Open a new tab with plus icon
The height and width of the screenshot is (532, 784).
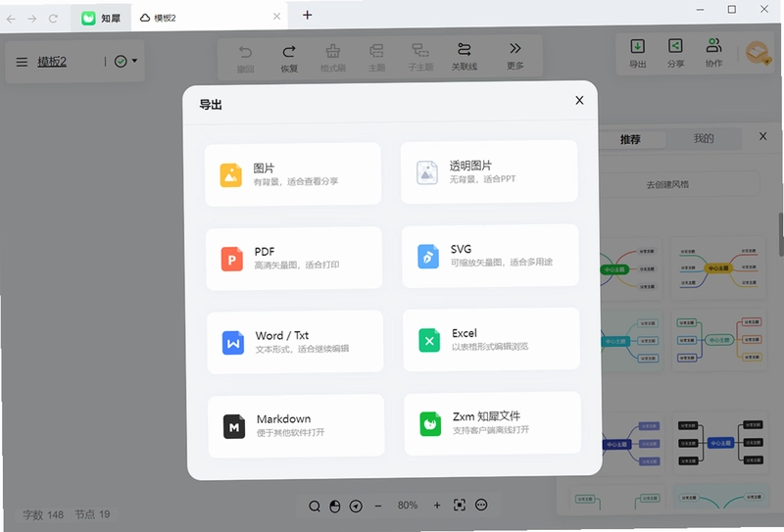click(x=308, y=15)
